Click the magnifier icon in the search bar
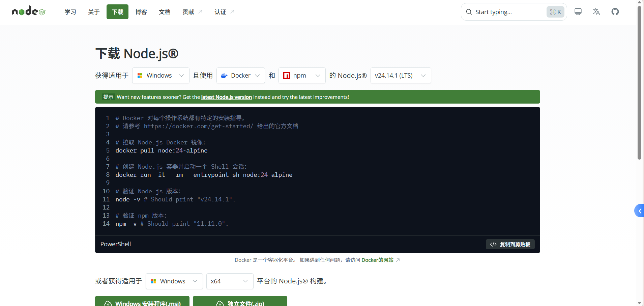The image size is (644, 306). point(469,12)
